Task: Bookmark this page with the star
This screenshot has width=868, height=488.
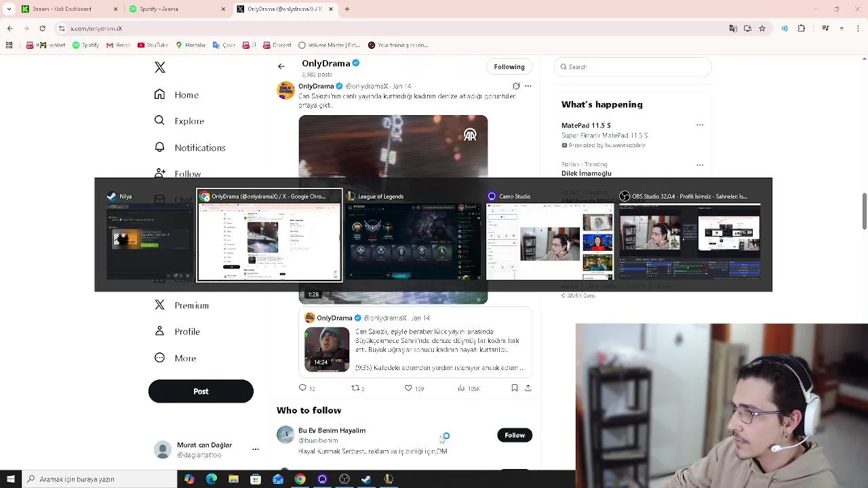Action: (x=762, y=28)
